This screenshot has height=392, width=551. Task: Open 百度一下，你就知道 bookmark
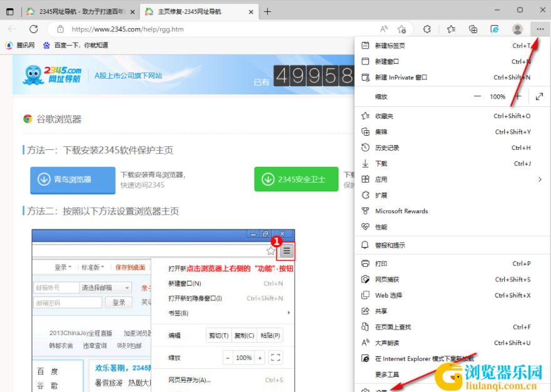pyautogui.click(x=76, y=45)
